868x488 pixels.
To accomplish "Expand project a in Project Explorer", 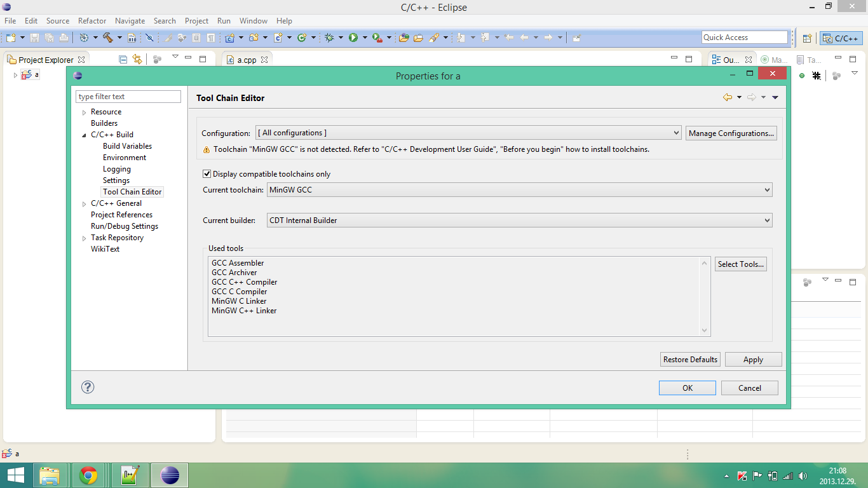I will [15, 75].
